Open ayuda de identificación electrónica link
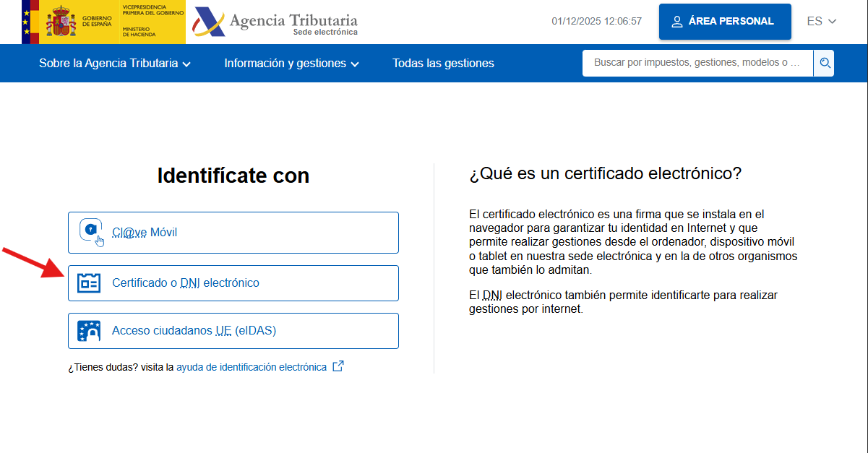The image size is (868, 453). pyautogui.click(x=252, y=366)
